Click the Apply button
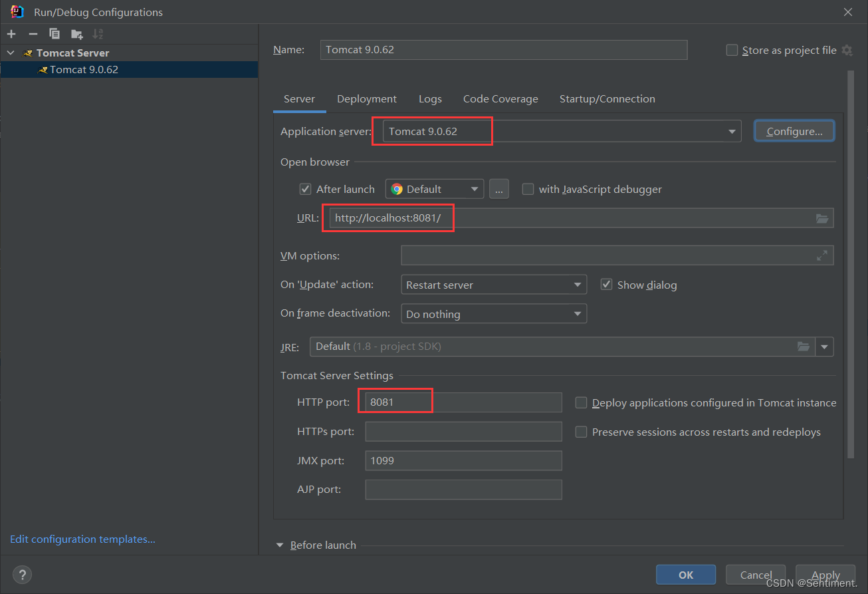The height and width of the screenshot is (594, 868). click(825, 575)
